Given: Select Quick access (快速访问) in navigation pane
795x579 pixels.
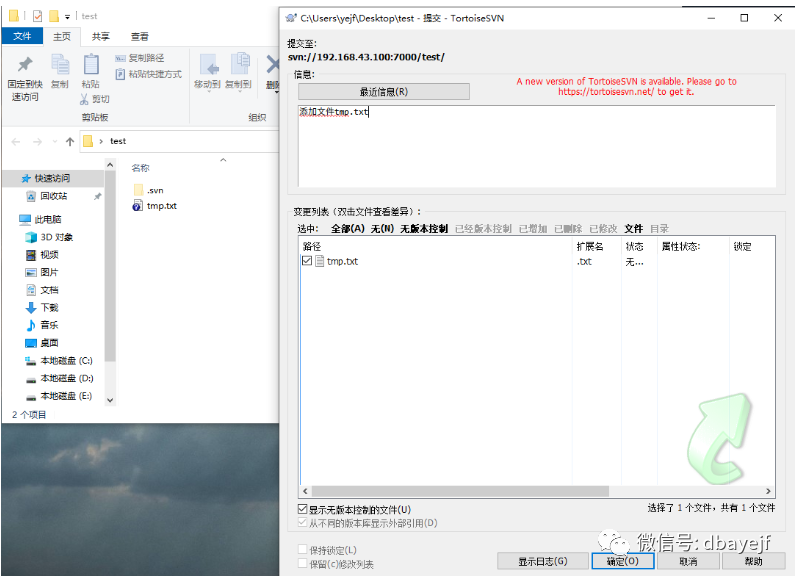Looking at the screenshot, I should coord(53,178).
